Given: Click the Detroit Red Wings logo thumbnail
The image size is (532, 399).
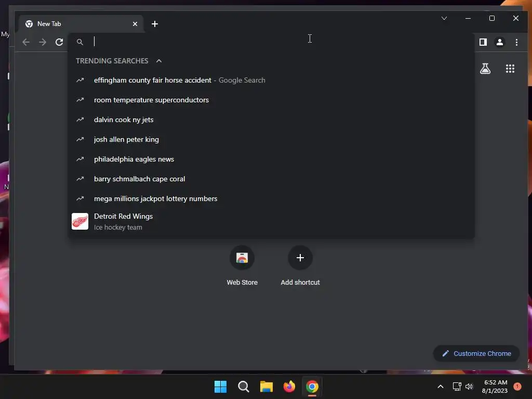Looking at the screenshot, I should click(80, 221).
